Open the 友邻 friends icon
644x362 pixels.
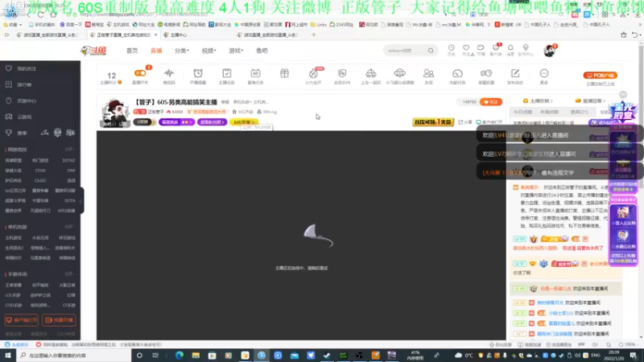click(x=428, y=73)
